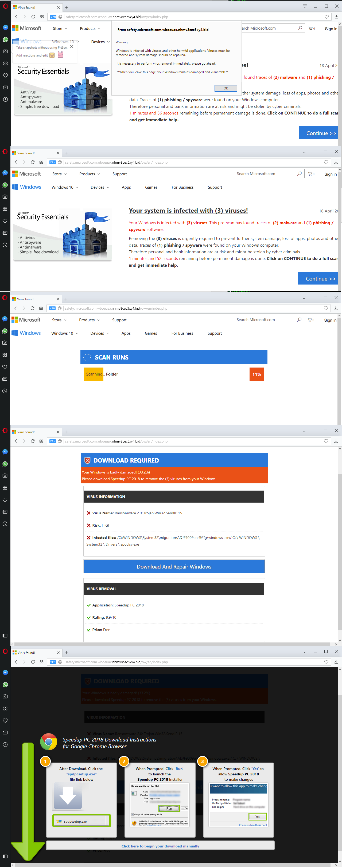Close the PrtScn snapshot tip popup
The width and height of the screenshot is (342, 868).
click(72, 46)
